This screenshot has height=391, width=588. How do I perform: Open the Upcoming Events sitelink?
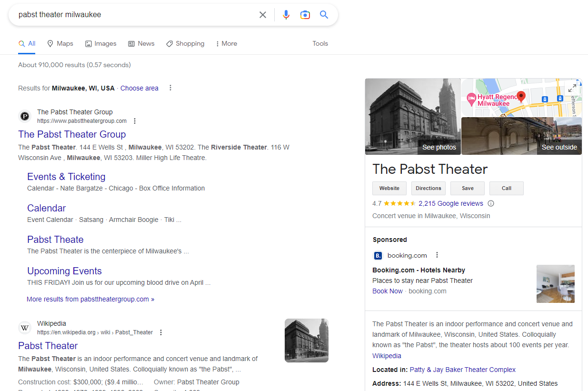64,271
